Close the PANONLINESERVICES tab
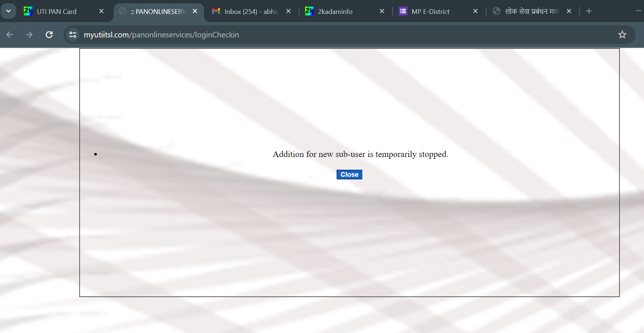 [x=195, y=11]
